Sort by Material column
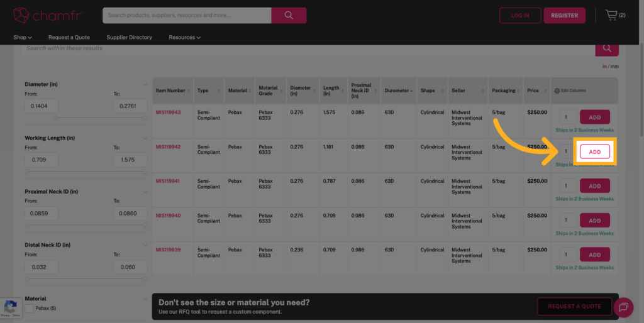Screen dimensions: 644x323 tap(240, 90)
